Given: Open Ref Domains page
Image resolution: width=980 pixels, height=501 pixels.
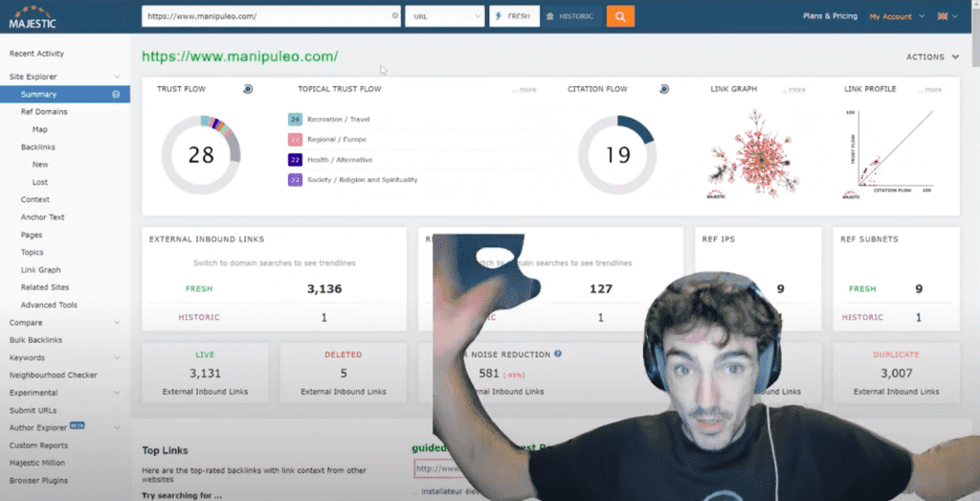Looking at the screenshot, I should pos(44,112).
